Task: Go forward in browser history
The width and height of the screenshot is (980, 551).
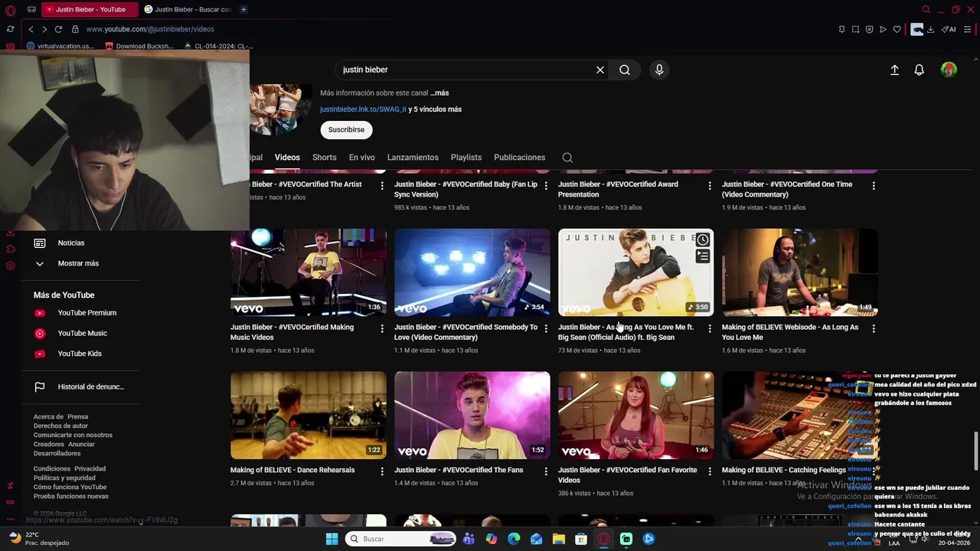Action: 44,29
